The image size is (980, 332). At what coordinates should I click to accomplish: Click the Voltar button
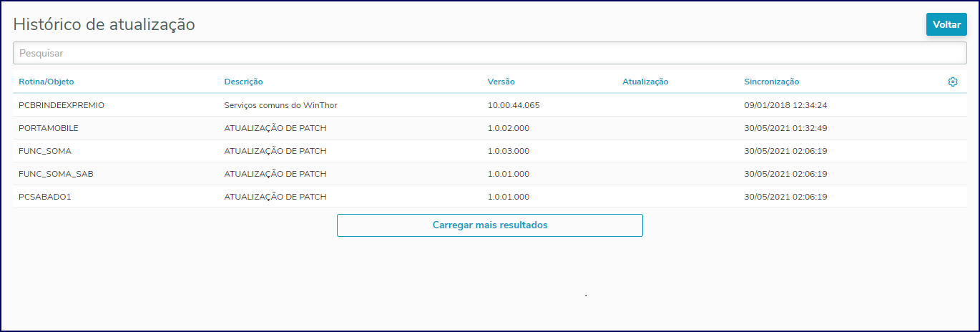click(x=946, y=24)
